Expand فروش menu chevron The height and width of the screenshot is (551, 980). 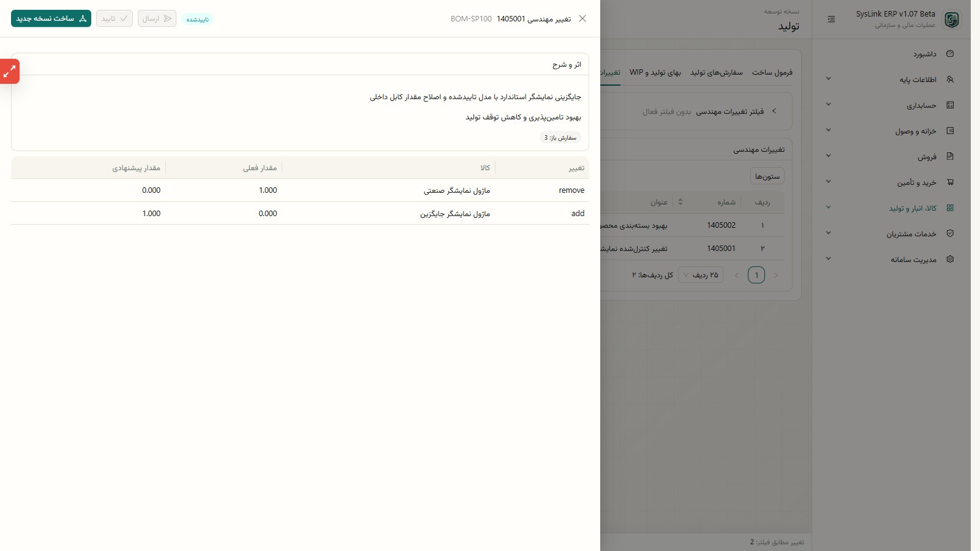tap(828, 156)
